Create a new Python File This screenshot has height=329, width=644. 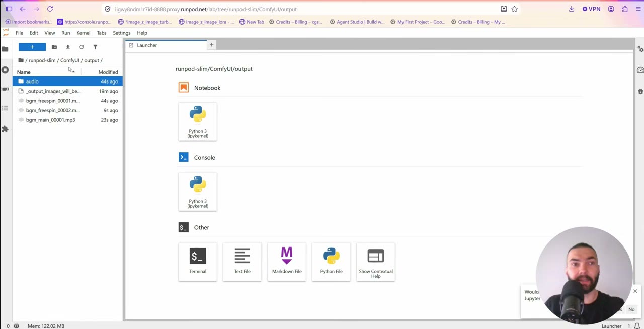click(x=331, y=262)
